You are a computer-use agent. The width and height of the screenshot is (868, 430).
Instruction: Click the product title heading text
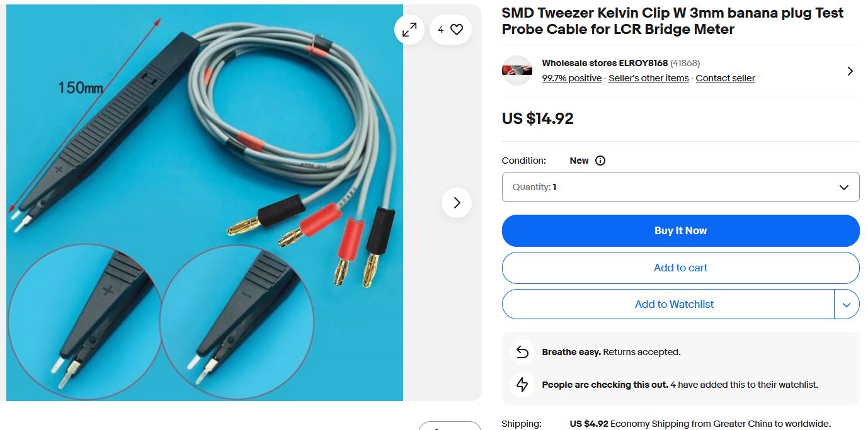click(x=672, y=21)
